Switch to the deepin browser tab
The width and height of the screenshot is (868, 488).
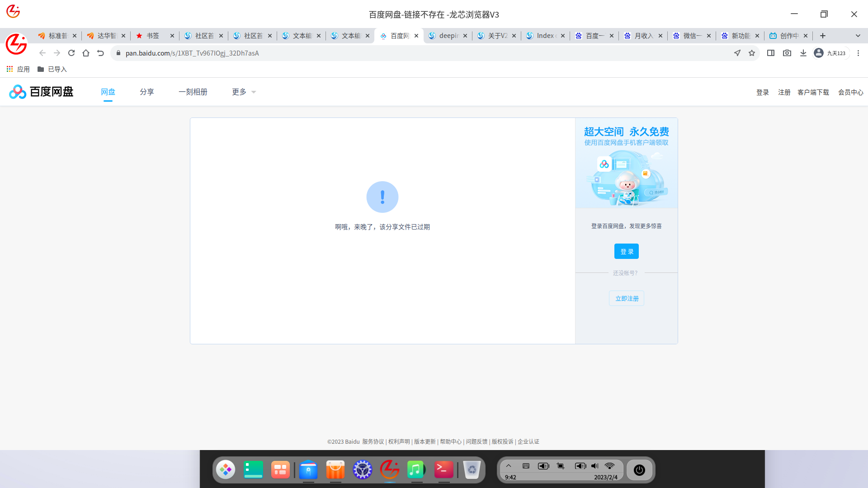pyautogui.click(x=448, y=36)
